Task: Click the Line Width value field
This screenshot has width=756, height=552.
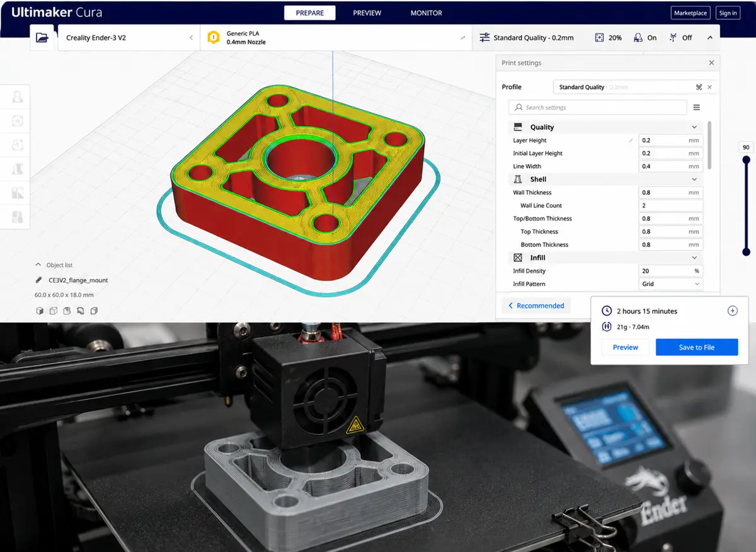Action: point(670,166)
